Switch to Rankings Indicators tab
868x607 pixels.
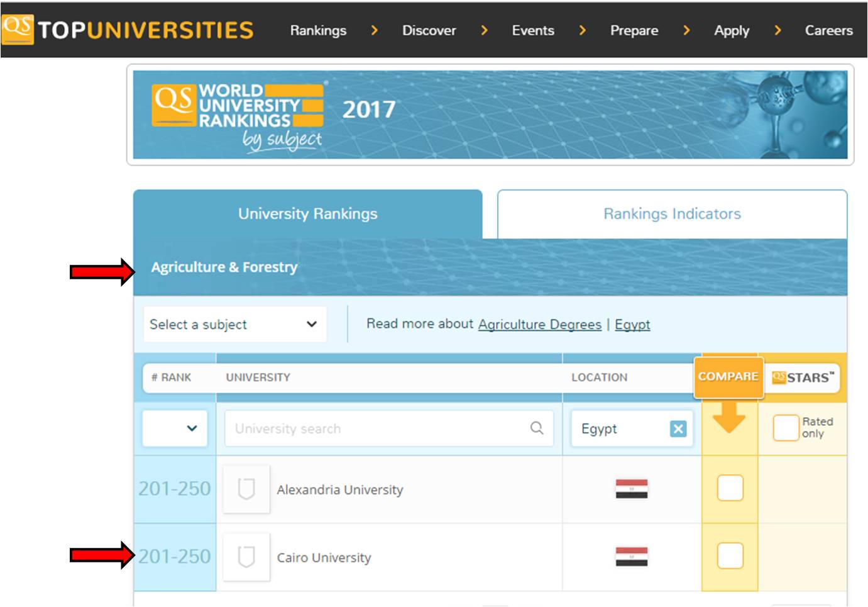(x=672, y=214)
